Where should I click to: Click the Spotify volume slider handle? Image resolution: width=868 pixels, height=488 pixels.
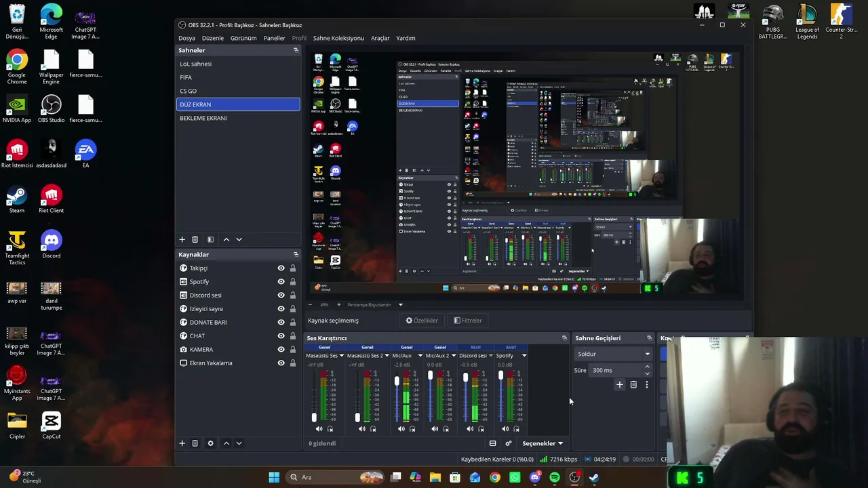[500, 375]
